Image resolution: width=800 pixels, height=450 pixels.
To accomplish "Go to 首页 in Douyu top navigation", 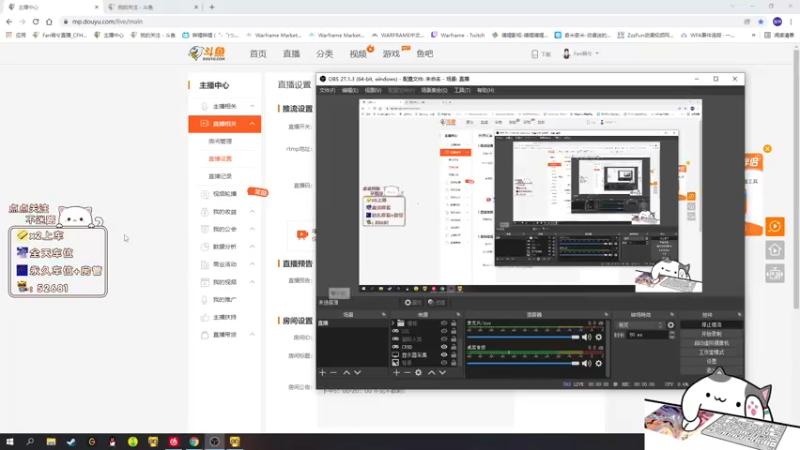I will click(x=258, y=54).
